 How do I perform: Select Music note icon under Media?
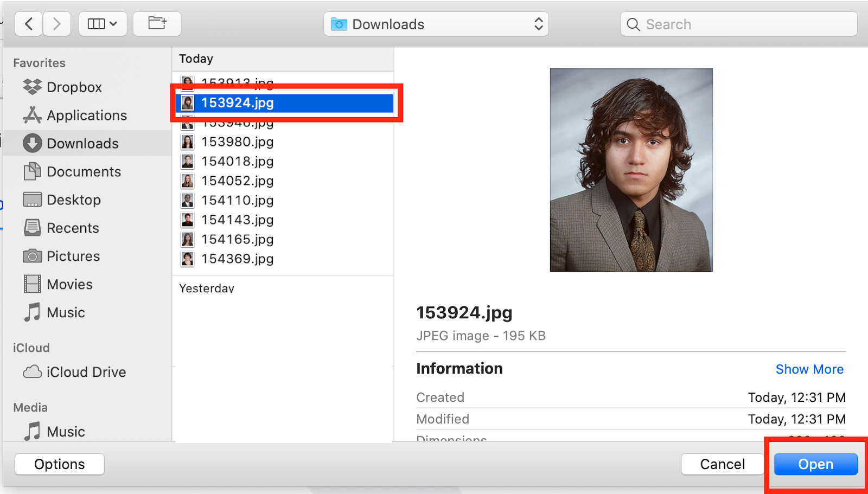coord(33,431)
